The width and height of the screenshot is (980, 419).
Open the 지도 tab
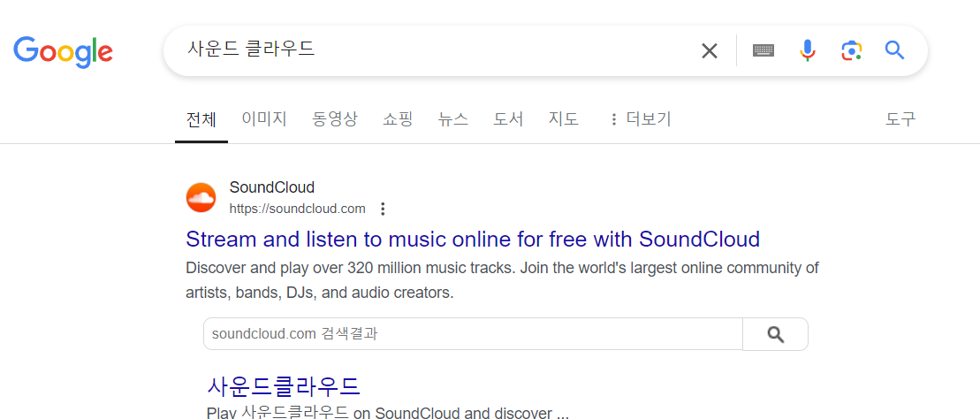point(564,118)
